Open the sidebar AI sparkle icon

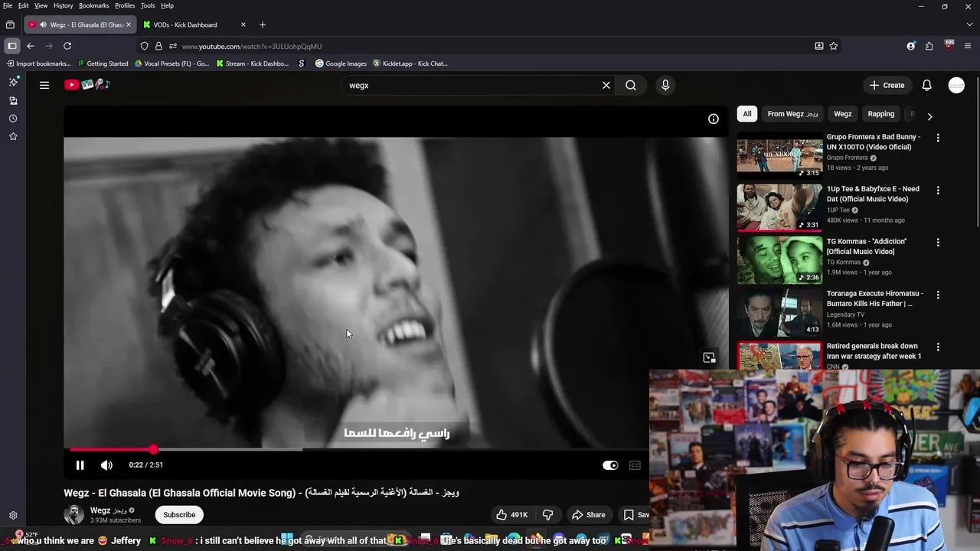13,82
